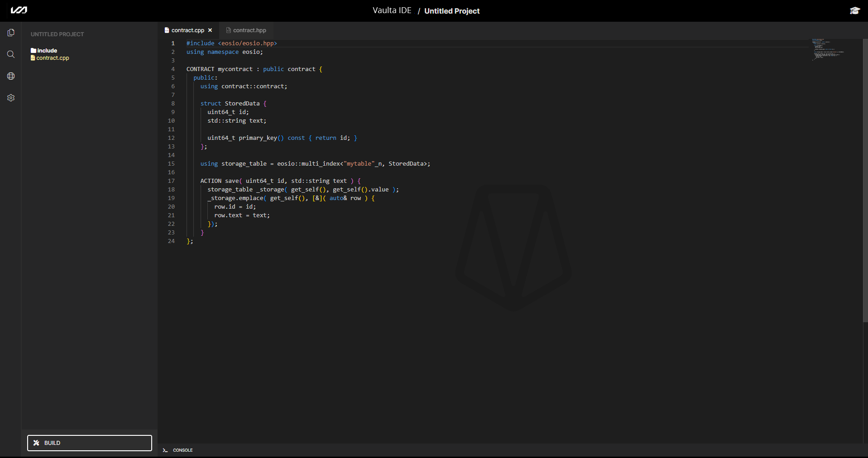The width and height of the screenshot is (868, 458).
Task: Select the search icon in the sidebar
Action: click(10, 54)
